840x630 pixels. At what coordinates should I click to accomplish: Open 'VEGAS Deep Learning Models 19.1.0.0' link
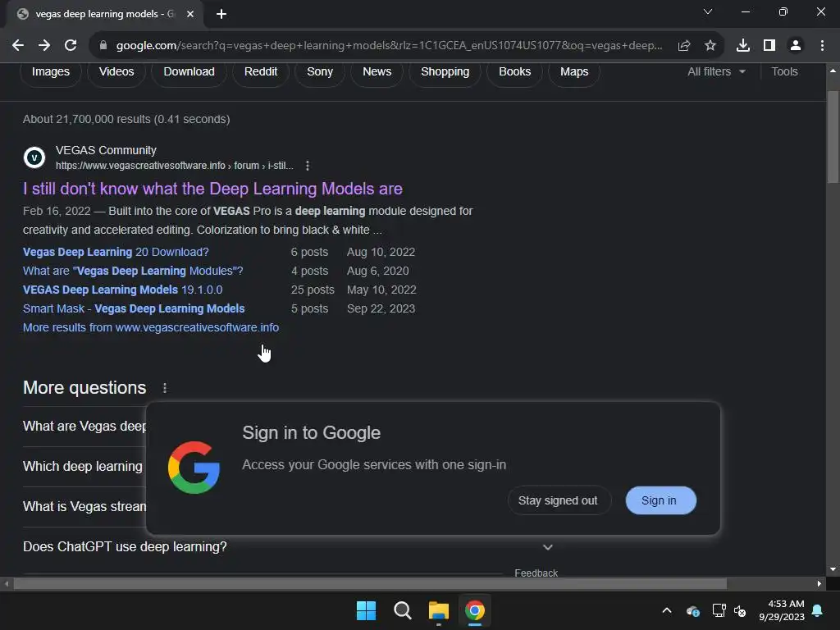pyautogui.click(x=123, y=290)
